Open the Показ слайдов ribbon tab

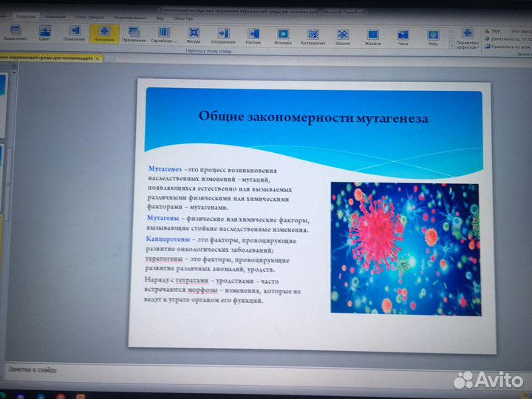click(x=89, y=17)
